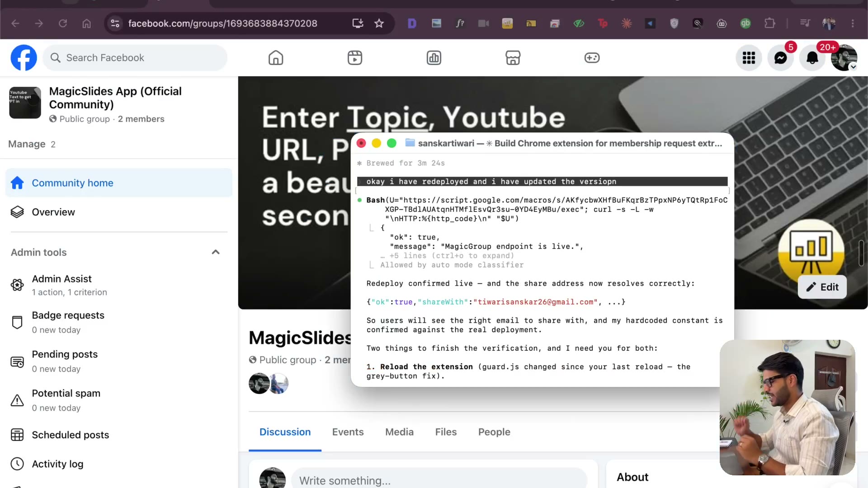Click the purple D extension icon

click(412, 23)
